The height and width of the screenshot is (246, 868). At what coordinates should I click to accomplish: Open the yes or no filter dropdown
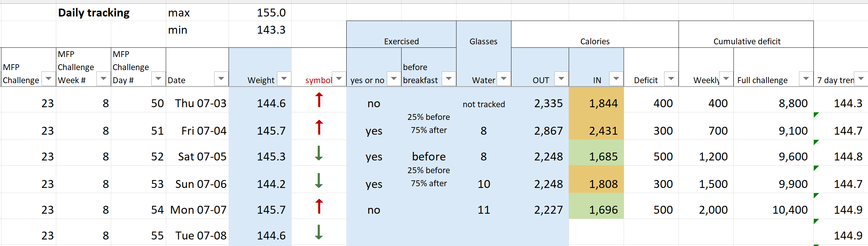[x=394, y=79]
